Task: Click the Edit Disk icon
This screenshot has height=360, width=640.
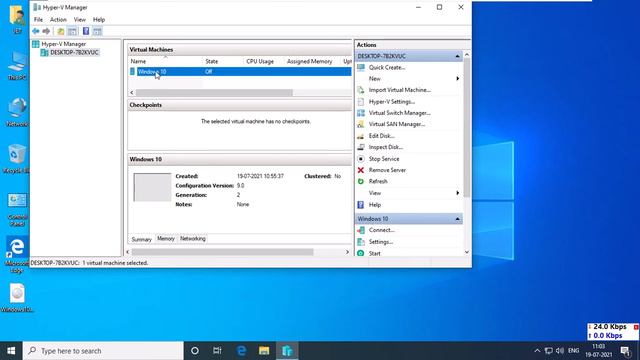Action: [361, 136]
